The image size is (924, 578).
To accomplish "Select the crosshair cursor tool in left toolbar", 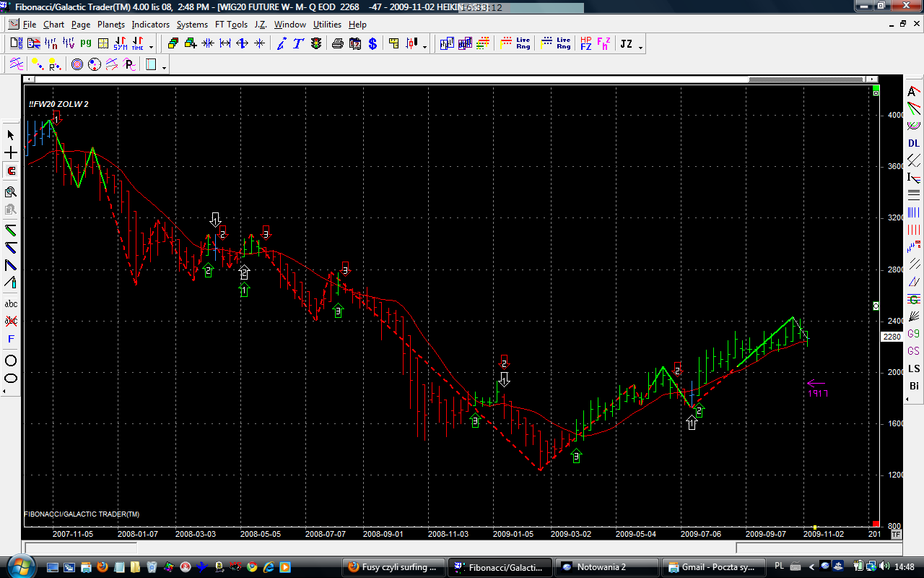I will [x=11, y=153].
